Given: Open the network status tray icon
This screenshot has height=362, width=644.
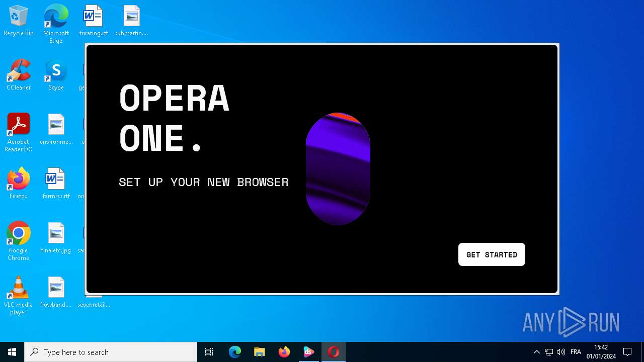Looking at the screenshot, I should pyautogui.click(x=549, y=352).
